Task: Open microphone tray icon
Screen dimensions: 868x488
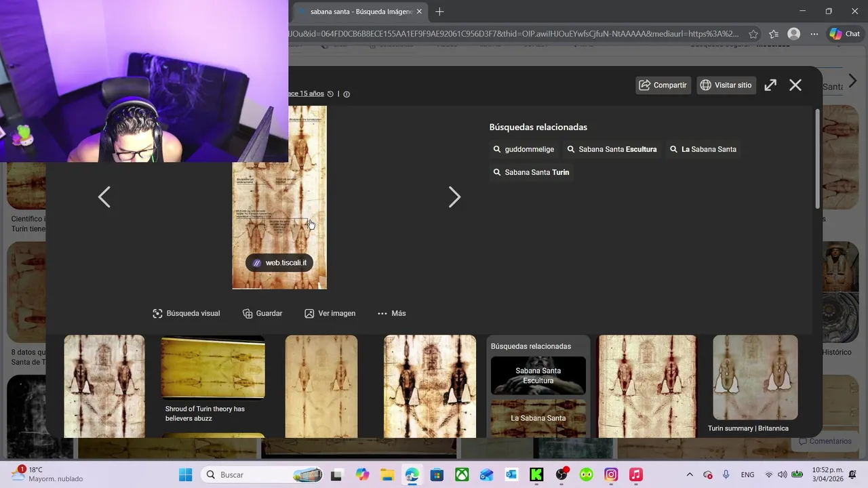Action: coord(726,474)
